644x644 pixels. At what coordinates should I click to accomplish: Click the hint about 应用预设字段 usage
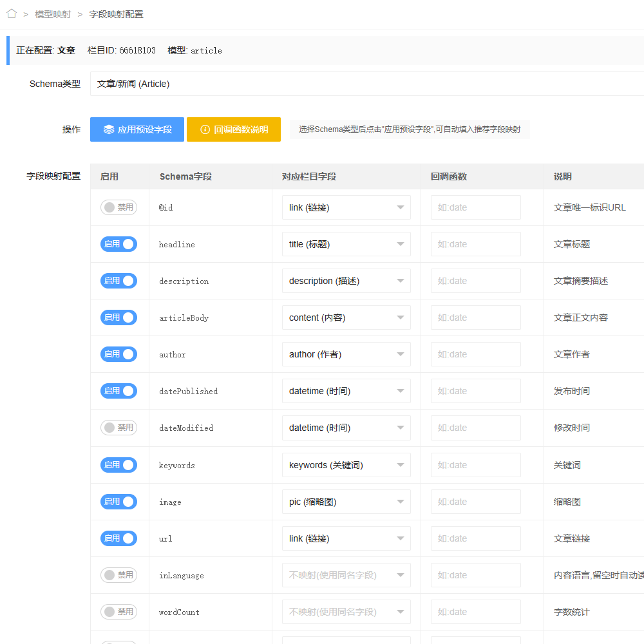coord(410,129)
